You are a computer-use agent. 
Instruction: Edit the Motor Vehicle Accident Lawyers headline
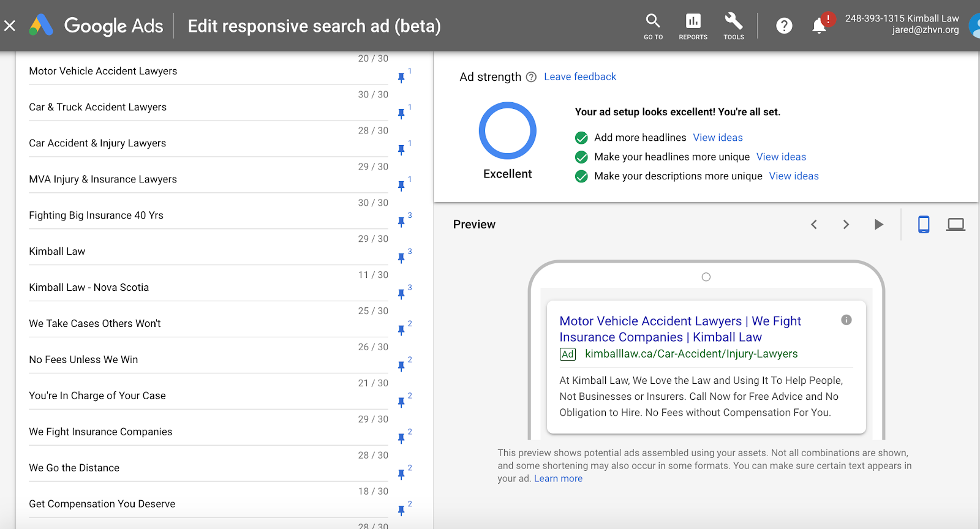[x=208, y=71]
